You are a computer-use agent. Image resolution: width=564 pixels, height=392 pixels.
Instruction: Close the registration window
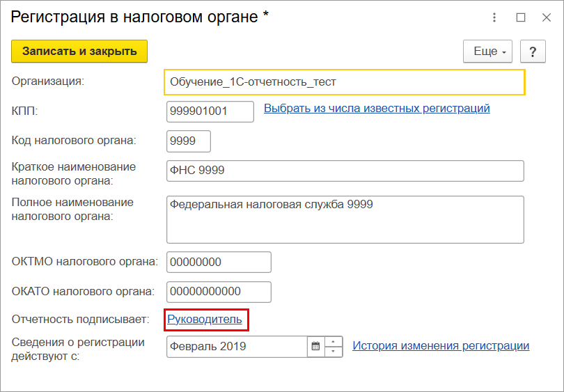[547, 17]
